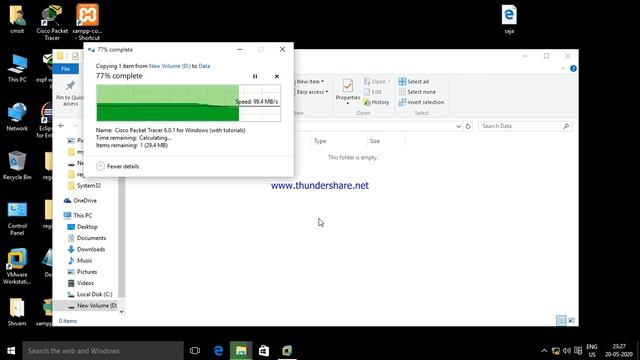640x360 pixels.
Task: Click the Open ribbon button
Action: [x=377, y=82]
